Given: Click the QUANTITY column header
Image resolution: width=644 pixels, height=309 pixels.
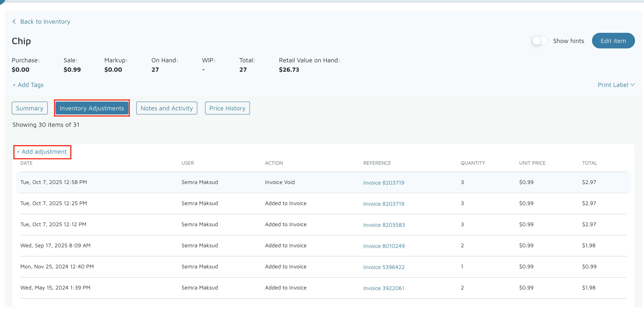Looking at the screenshot, I should (473, 163).
